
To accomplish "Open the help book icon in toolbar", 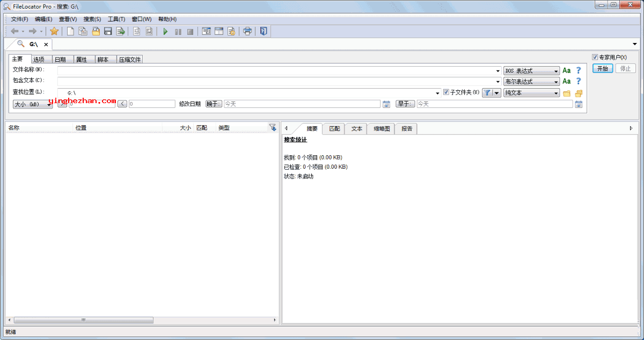I will pyautogui.click(x=264, y=32).
